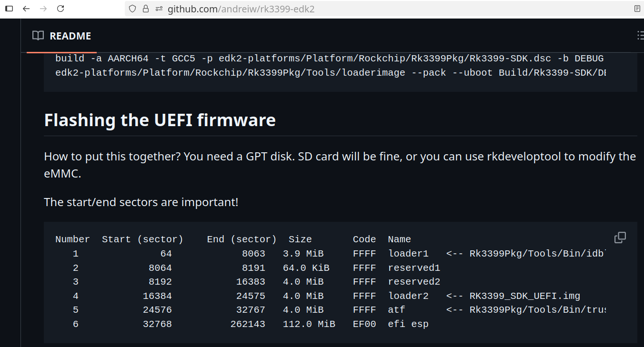Go back to the previous page
Viewport: 644px width, 347px height.
coord(26,9)
